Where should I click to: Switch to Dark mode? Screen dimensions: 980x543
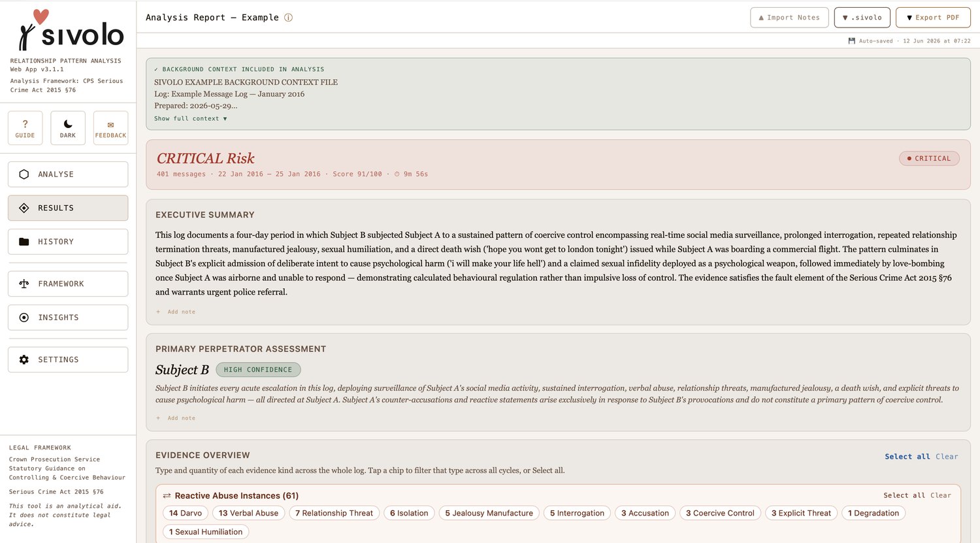(x=68, y=128)
